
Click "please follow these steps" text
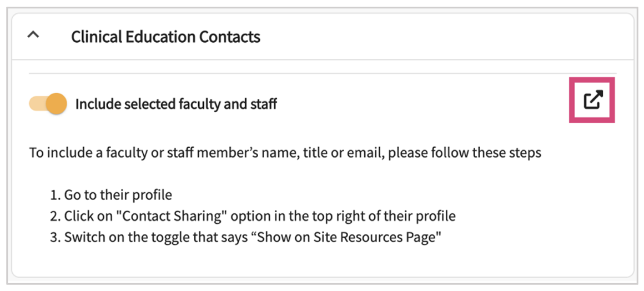coord(465,153)
